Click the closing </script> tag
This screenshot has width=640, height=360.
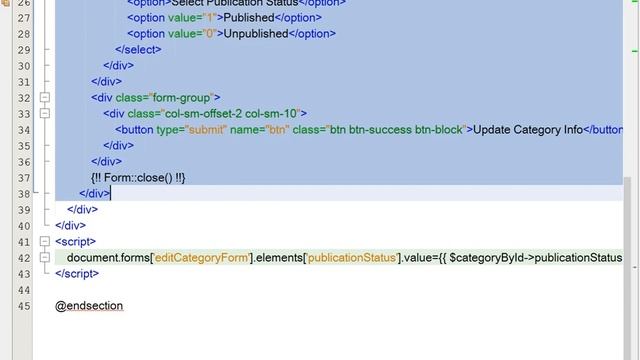click(77, 273)
